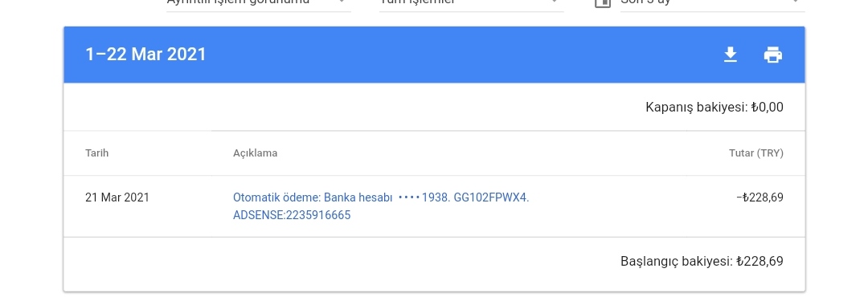The image size is (868, 297).
Task: Click the arrow of the transactions filter dropdown
Action: [555, 2]
